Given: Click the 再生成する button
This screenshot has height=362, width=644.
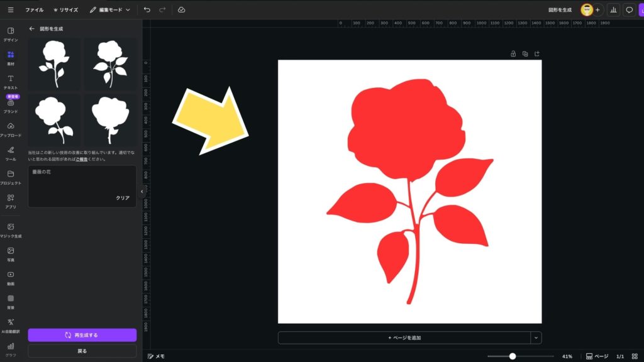Looking at the screenshot, I should (82, 335).
